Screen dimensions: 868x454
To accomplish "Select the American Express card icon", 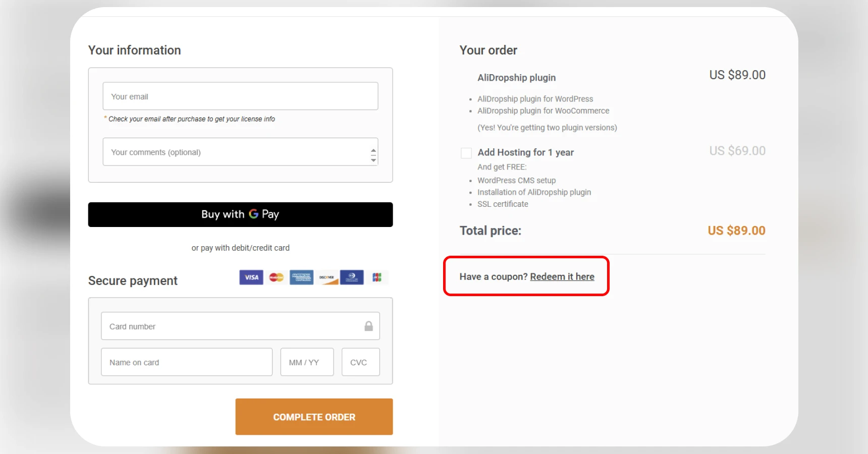I will pyautogui.click(x=301, y=277).
